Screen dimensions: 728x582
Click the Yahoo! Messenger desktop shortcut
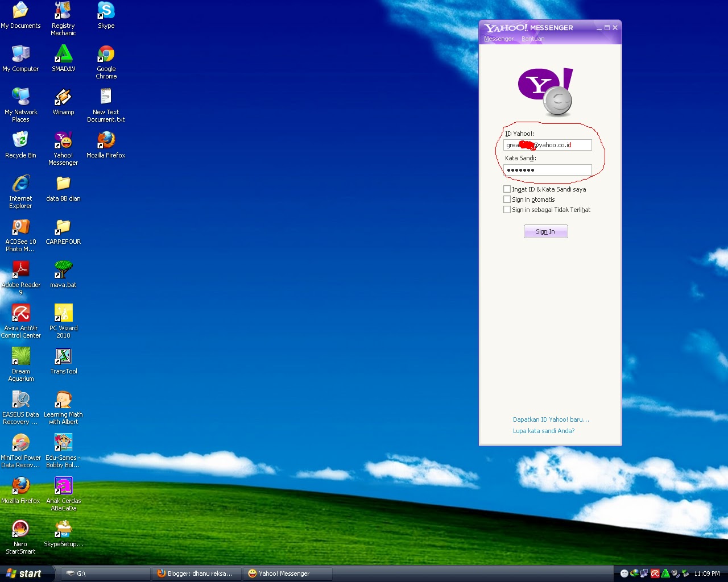(63, 148)
